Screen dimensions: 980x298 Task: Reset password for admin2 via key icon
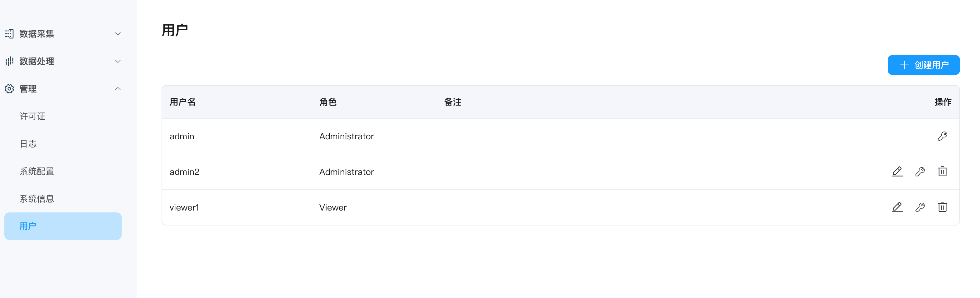tap(920, 171)
